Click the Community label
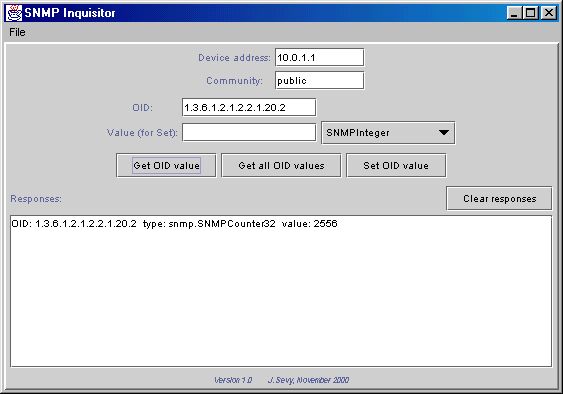Screen dimensions: 563x394 (234, 81)
